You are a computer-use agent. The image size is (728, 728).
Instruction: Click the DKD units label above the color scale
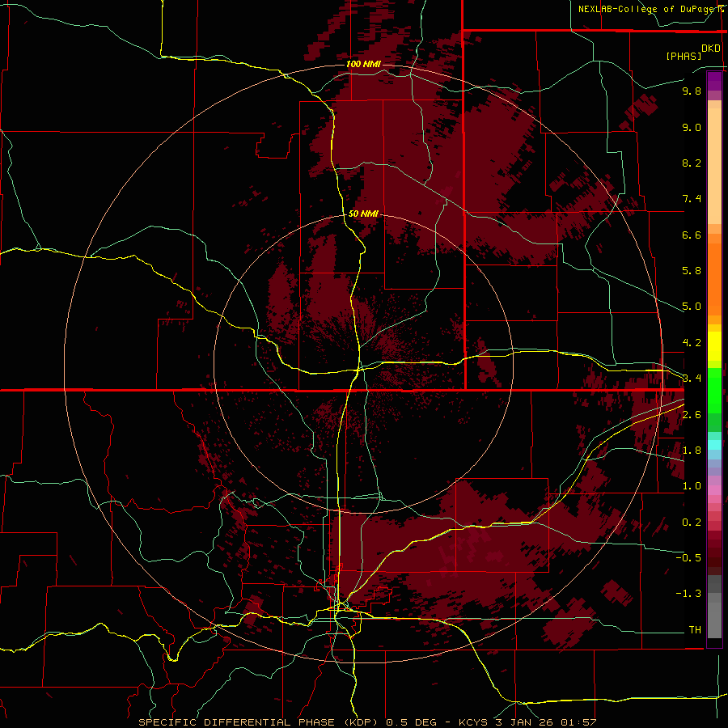(x=711, y=49)
